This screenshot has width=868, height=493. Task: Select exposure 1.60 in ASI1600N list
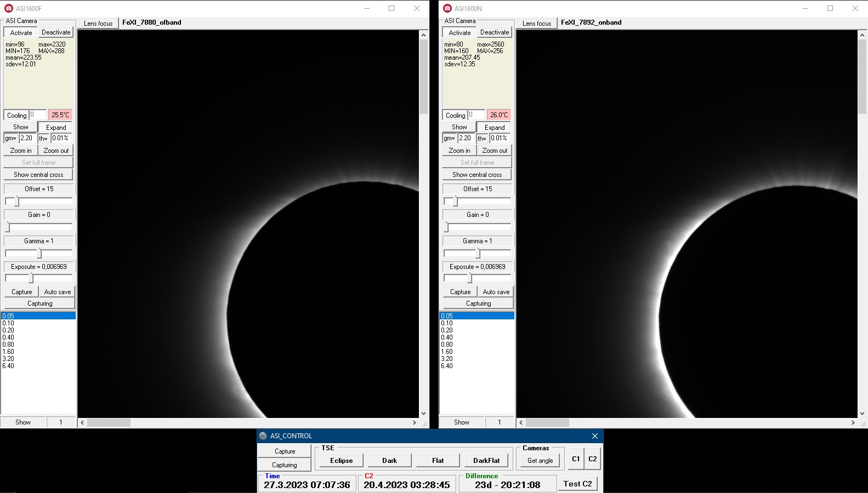(x=476, y=352)
